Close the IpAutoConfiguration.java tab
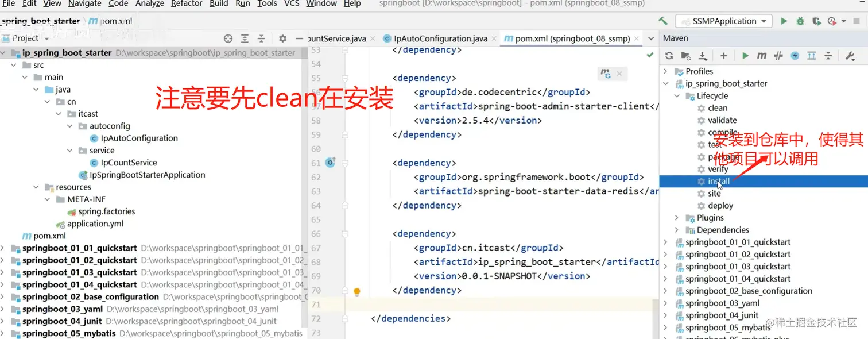The width and height of the screenshot is (868, 339). tap(494, 39)
